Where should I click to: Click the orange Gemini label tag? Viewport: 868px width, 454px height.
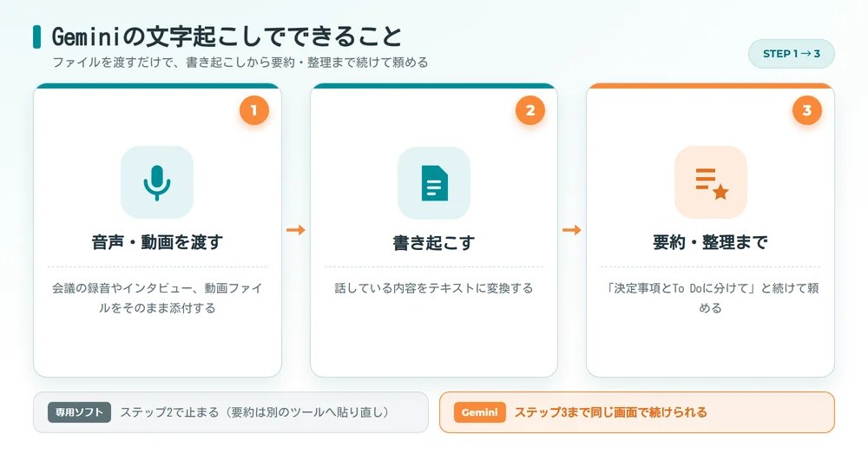point(479,412)
